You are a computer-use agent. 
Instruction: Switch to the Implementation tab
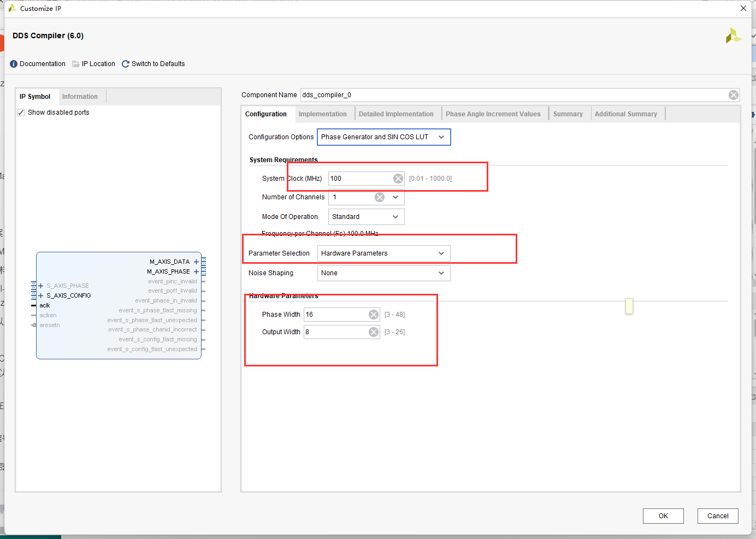(323, 114)
